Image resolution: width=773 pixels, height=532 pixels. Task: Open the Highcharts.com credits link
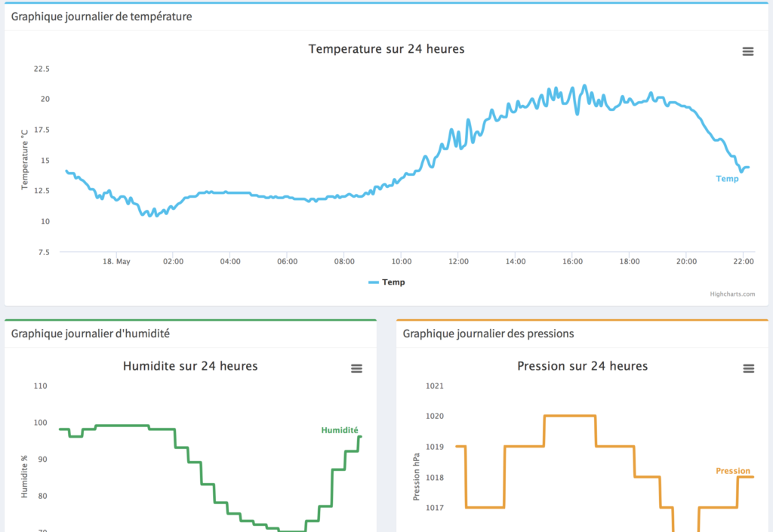click(x=731, y=294)
